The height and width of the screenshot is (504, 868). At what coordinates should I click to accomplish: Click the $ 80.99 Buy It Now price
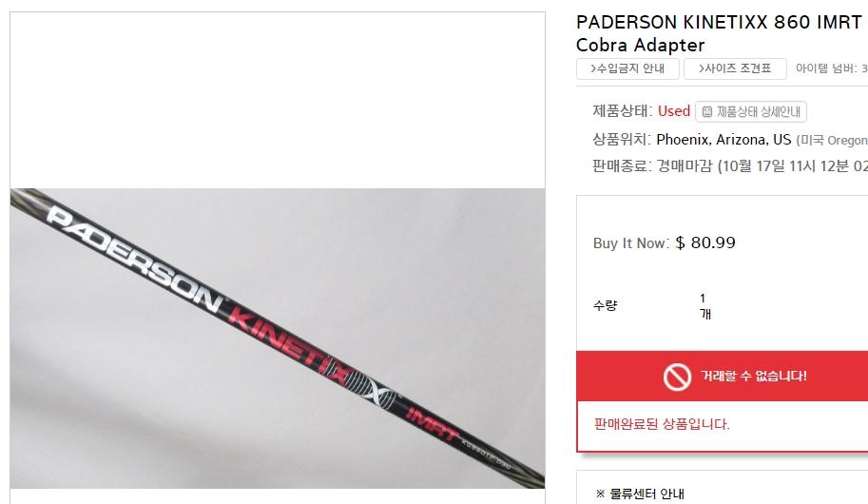(705, 242)
